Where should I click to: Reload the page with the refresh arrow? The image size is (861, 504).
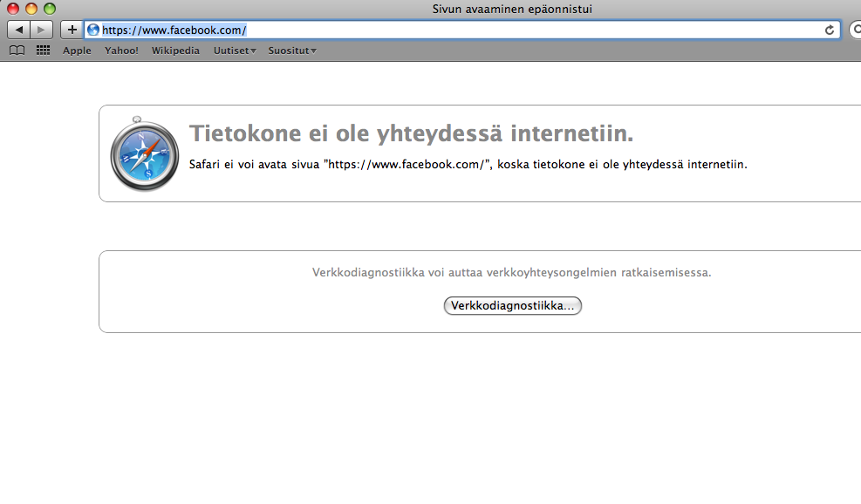pos(830,30)
